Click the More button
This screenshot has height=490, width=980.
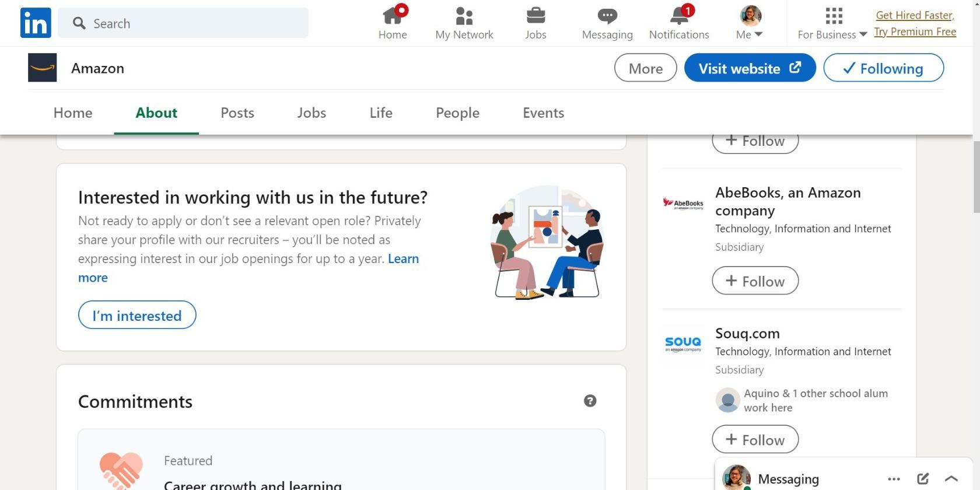pos(646,68)
